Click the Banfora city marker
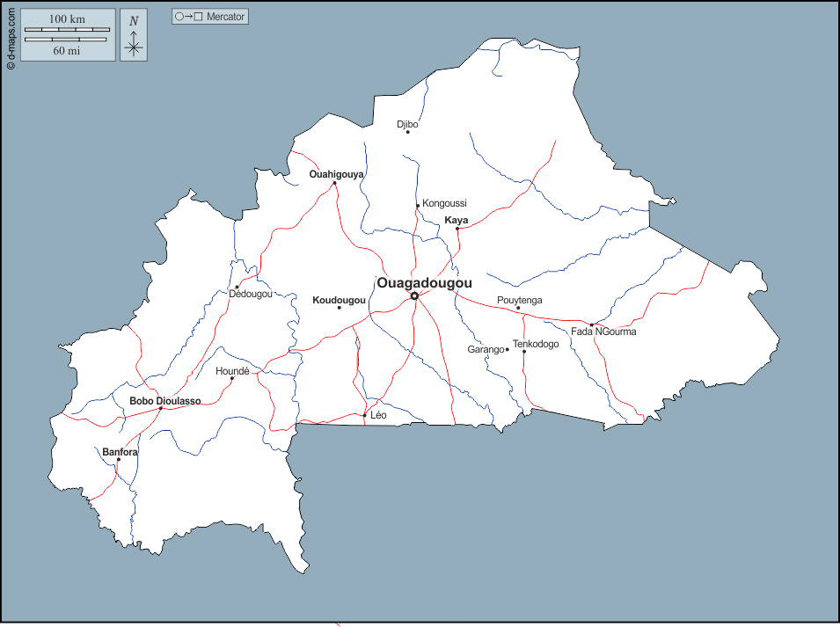Viewport: 840px width, 627px height. 119,459
